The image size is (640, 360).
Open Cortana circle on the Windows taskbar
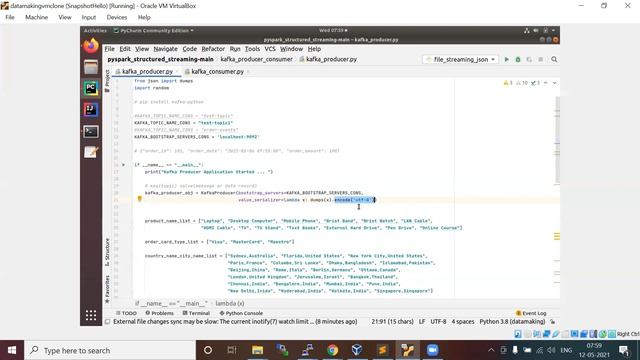pos(208,350)
